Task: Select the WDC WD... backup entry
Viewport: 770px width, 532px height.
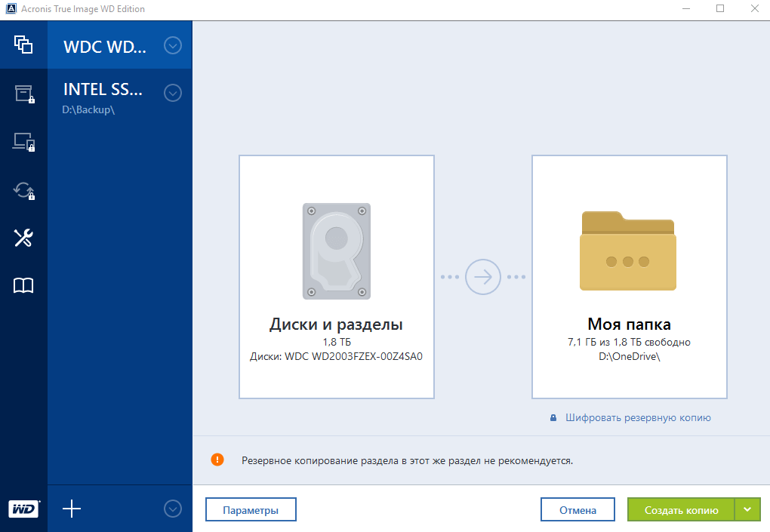Action: pos(120,45)
